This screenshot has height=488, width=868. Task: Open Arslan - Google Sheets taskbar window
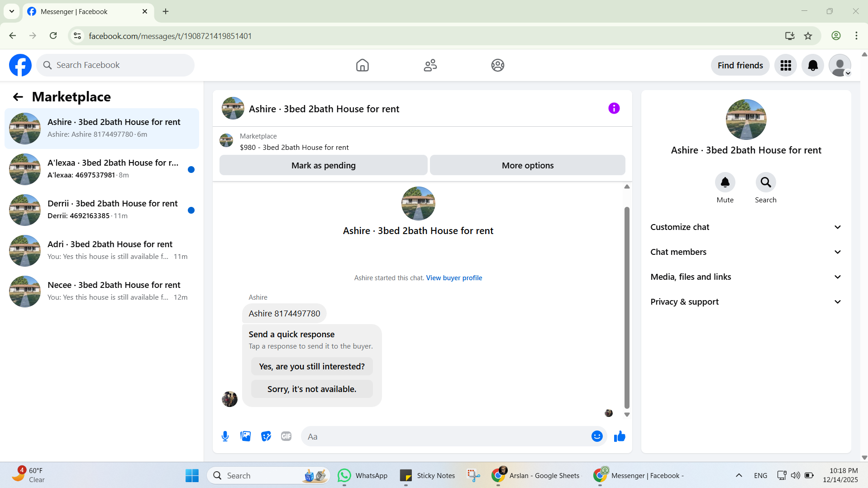535,475
